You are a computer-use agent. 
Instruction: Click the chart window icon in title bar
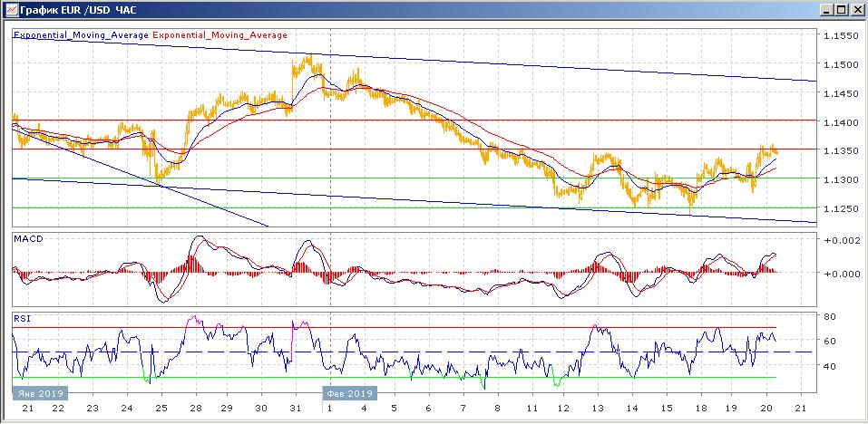[x=11, y=9]
